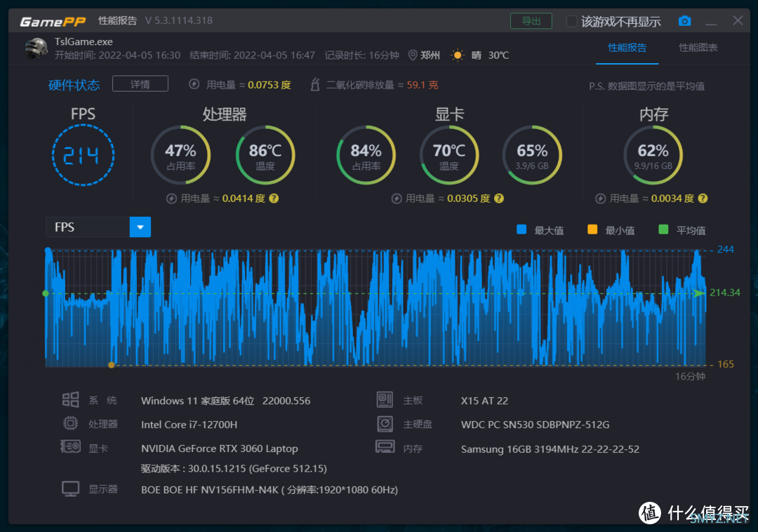Click the power icon next to 用电量 0.0753 度
This screenshot has height=532, width=758.
[194, 84]
